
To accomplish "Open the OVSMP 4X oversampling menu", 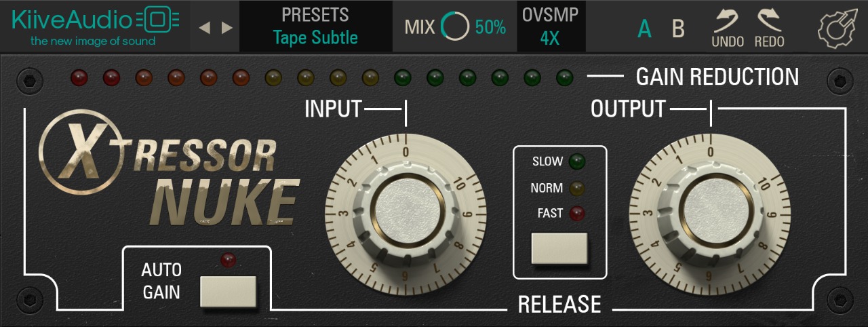I will pyautogui.click(x=550, y=26).
